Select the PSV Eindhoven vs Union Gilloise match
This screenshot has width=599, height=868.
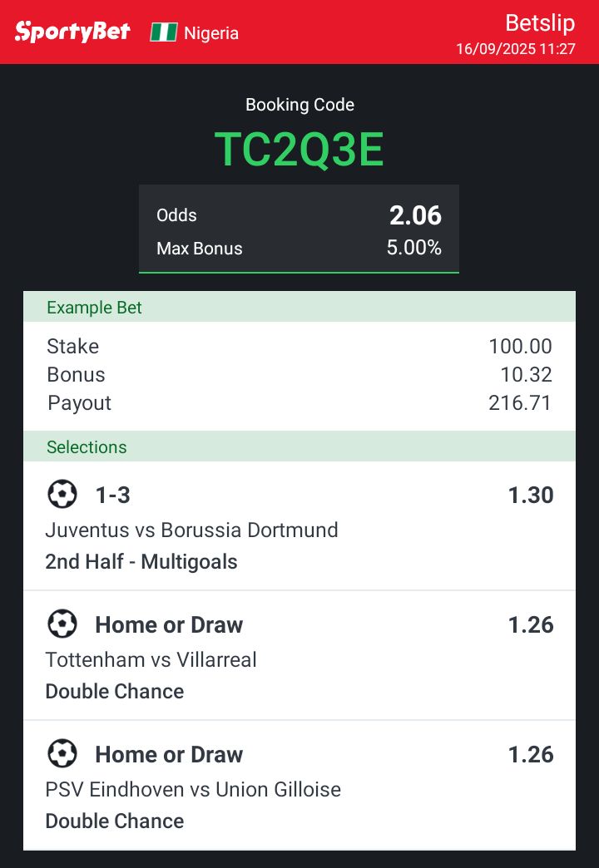click(193, 789)
